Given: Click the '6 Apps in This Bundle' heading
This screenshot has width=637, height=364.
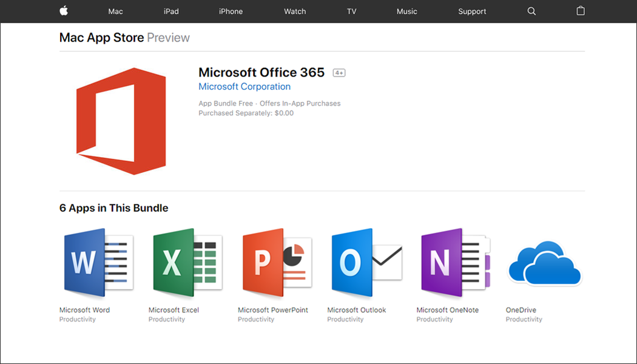Looking at the screenshot, I should tap(114, 208).
